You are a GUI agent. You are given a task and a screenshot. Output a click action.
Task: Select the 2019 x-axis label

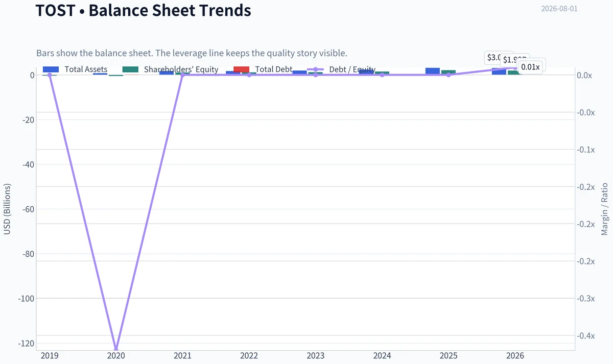click(x=50, y=356)
